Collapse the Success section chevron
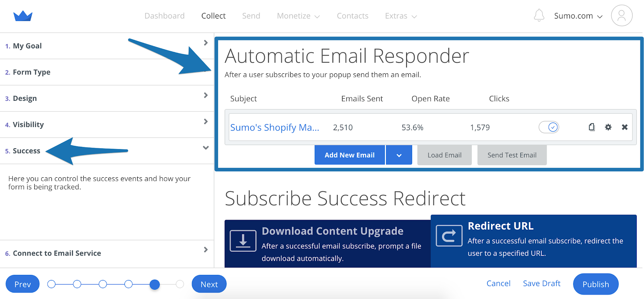644x299 pixels. [x=206, y=148]
